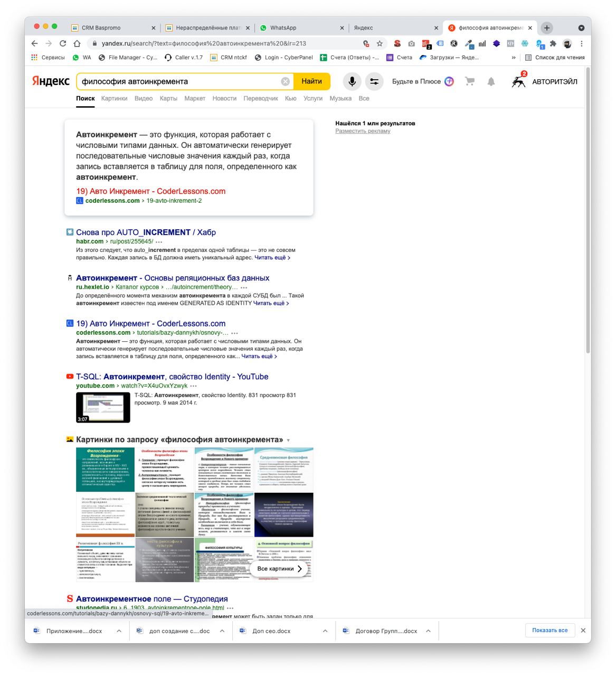Clear the search query with X icon
The width and height of the screenshot is (616, 676).
point(285,81)
